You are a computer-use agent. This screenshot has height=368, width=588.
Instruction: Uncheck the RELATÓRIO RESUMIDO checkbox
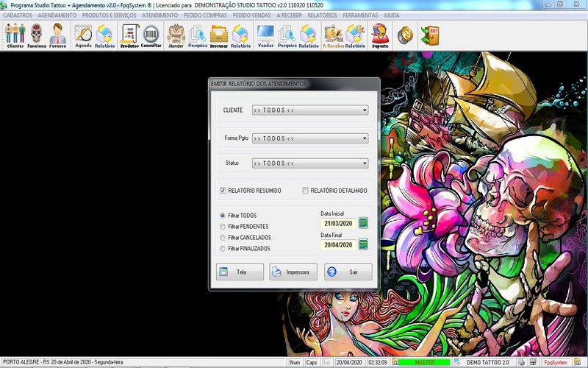223,191
